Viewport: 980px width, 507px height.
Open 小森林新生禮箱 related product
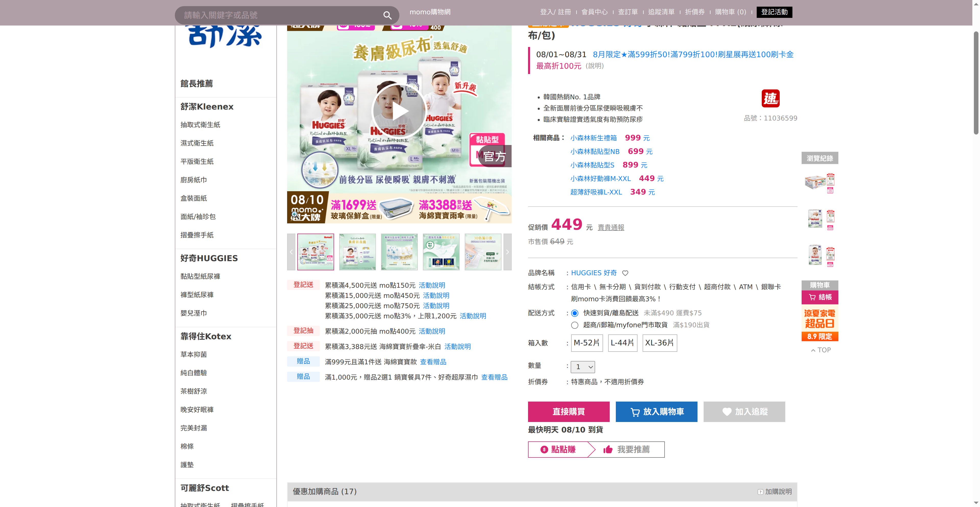593,138
